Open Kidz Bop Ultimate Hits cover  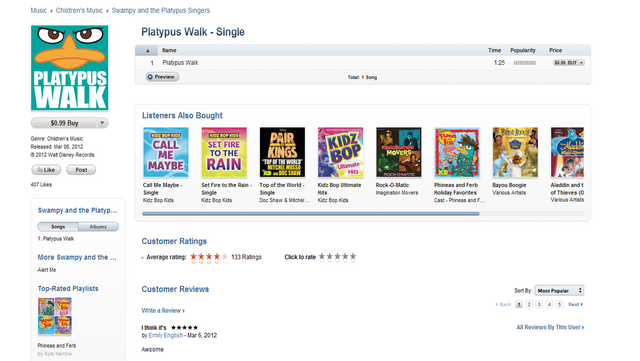pos(340,152)
